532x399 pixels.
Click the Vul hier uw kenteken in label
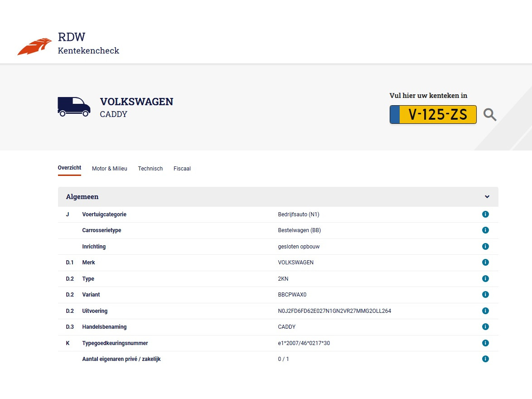(x=428, y=96)
